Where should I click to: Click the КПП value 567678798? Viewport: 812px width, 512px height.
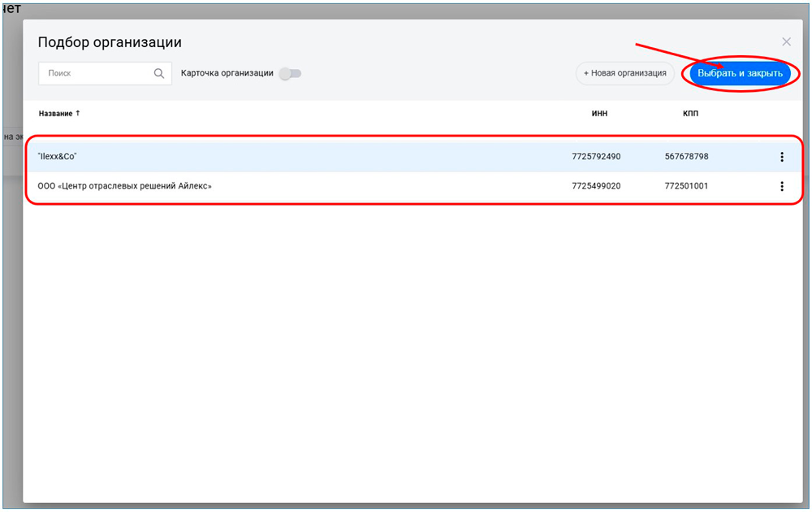coord(686,157)
